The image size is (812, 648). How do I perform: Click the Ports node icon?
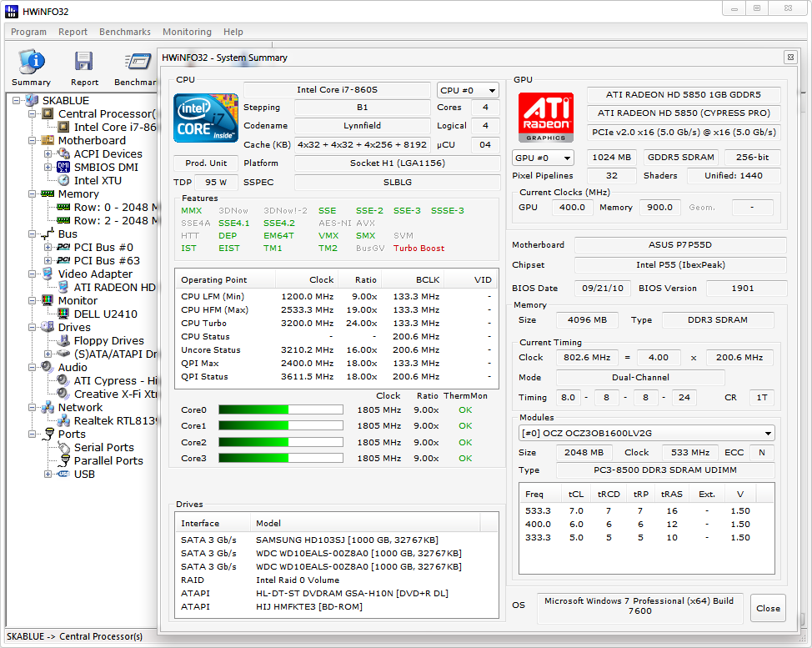tap(48, 434)
